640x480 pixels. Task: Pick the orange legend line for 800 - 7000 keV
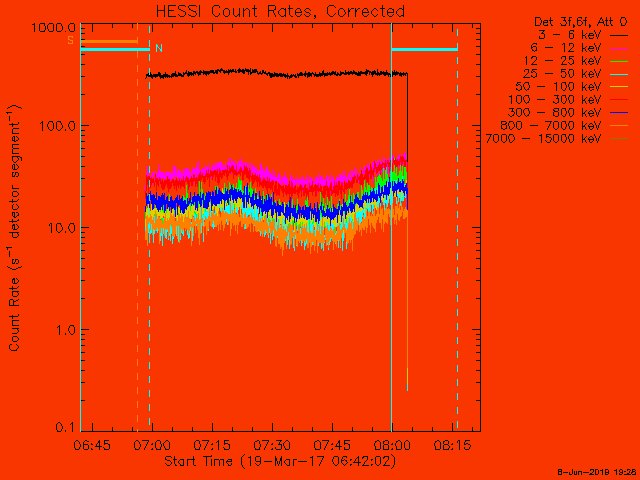pyautogui.click(x=619, y=126)
